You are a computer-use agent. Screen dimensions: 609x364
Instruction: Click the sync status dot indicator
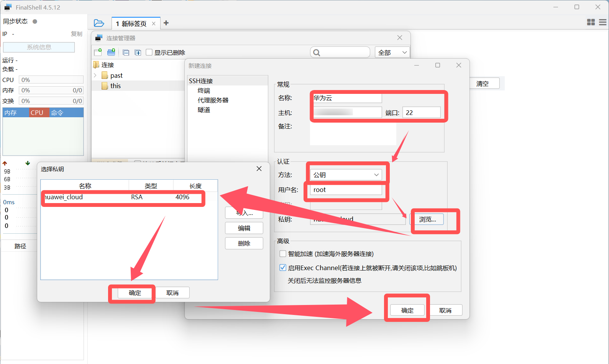click(x=35, y=21)
